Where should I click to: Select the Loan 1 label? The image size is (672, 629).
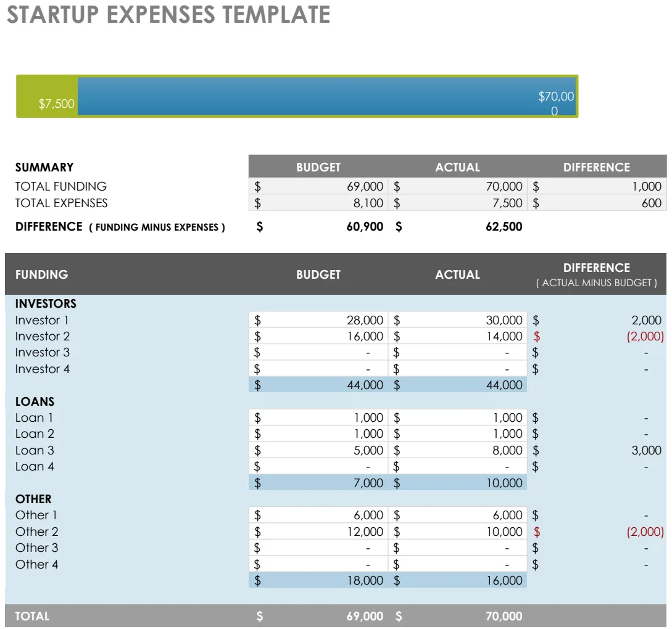click(x=35, y=417)
